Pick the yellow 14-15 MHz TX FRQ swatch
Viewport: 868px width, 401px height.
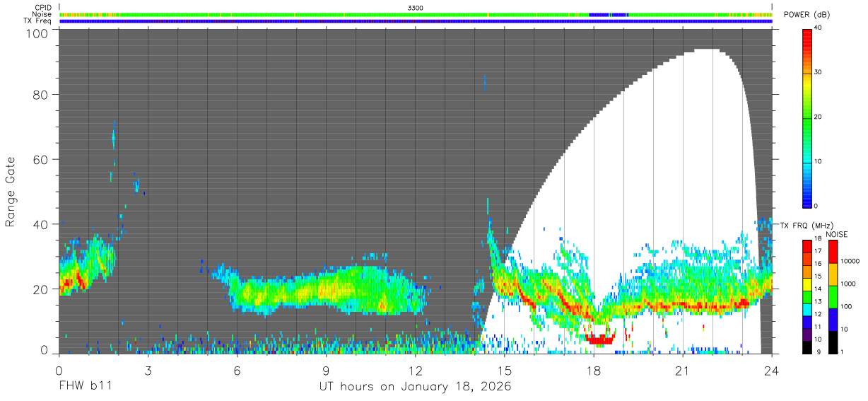pyautogui.click(x=807, y=283)
